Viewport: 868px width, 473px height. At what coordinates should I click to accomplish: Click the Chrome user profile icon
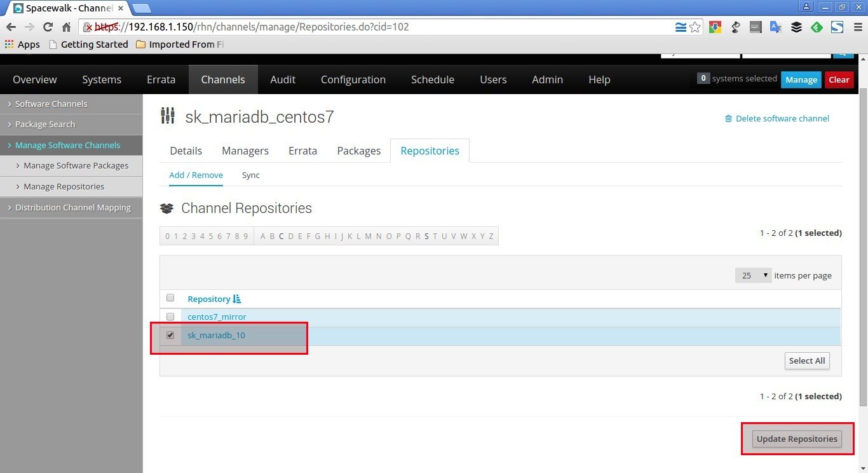pos(806,6)
